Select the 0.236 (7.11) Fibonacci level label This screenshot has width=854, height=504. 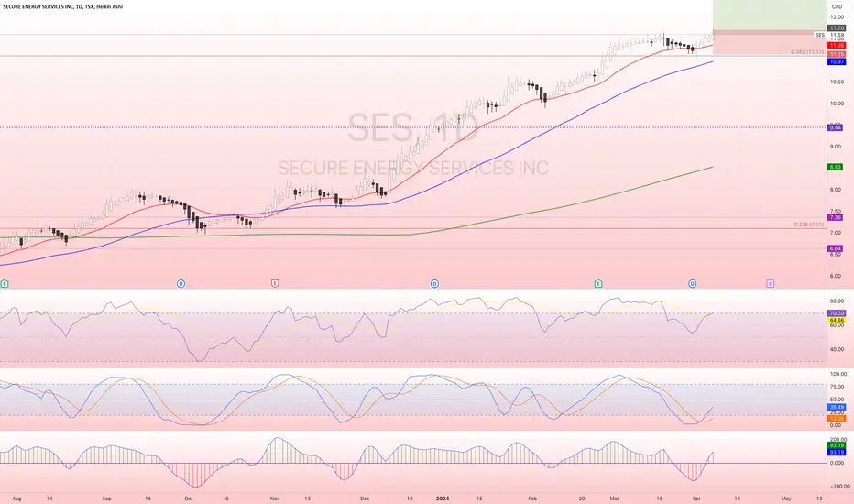point(808,224)
